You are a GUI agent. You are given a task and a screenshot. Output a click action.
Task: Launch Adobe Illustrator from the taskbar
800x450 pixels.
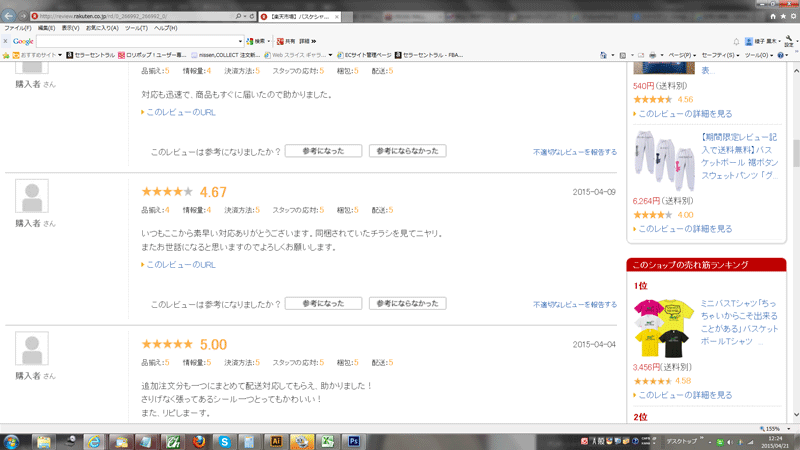point(277,440)
